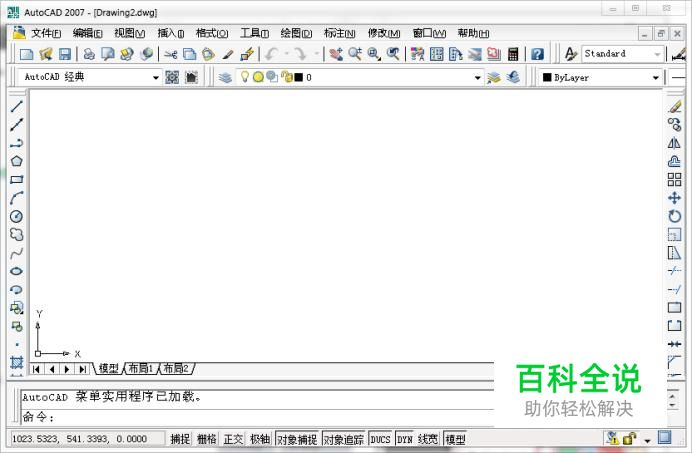
Task: Select the Polygon draw tool
Action: pyautogui.click(x=16, y=161)
